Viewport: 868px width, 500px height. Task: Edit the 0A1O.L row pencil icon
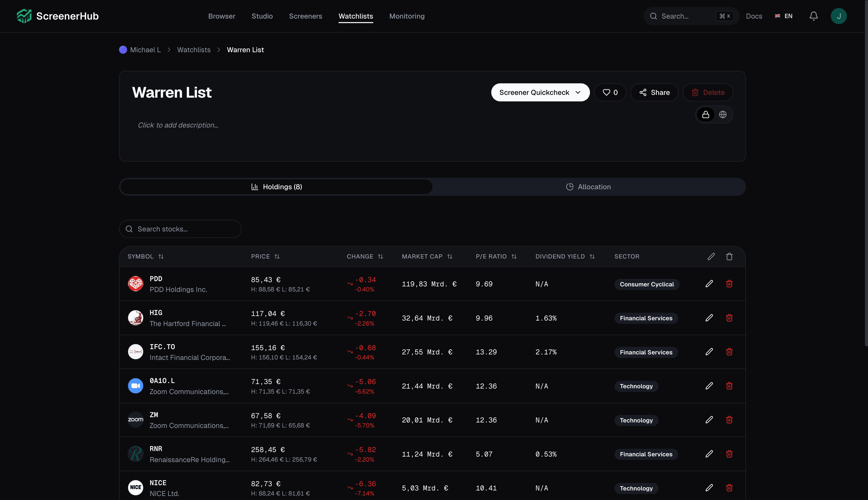point(709,386)
